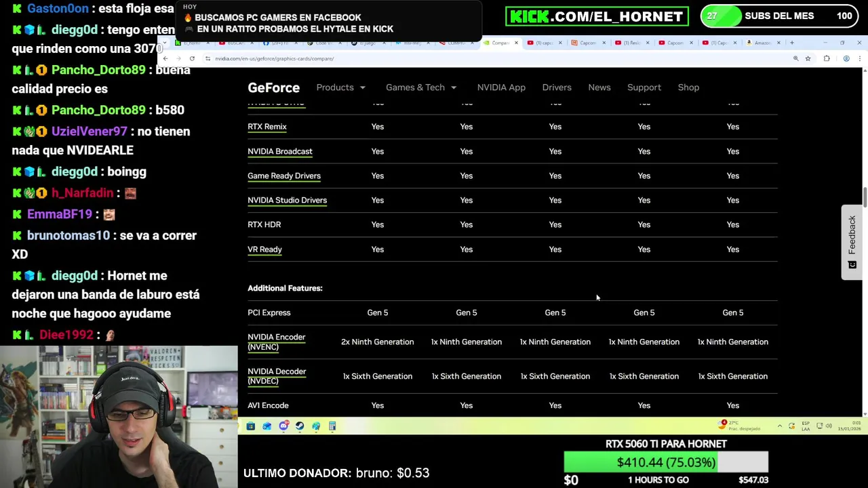The height and width of the screenshot is (488, 868).
Task: Open the browser extensions icon
Action: click(x=827, y=58)
